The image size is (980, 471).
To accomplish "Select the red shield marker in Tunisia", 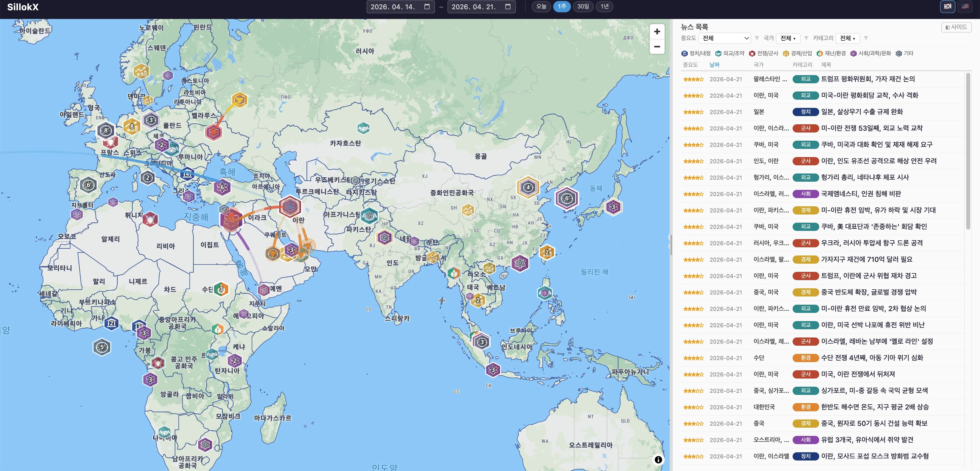I will 150,219.
